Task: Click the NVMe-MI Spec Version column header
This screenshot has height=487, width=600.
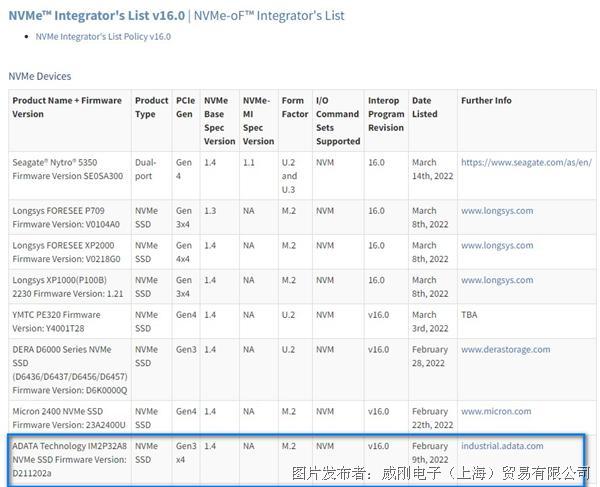Action: point(259,121)
